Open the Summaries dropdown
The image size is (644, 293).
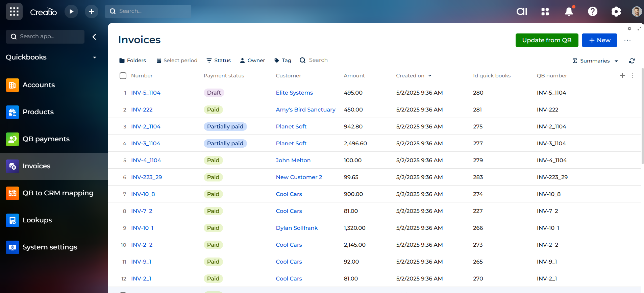[595, 61]
